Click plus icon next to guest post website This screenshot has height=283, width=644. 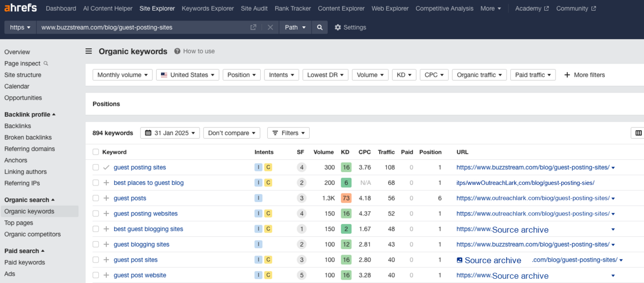point(106,275)
